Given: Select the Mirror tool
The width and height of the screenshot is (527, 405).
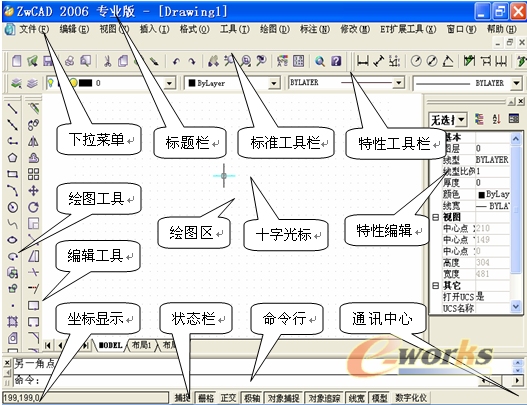Looking at the screenshot, I should pyautogui.click(x=33, y=141).
